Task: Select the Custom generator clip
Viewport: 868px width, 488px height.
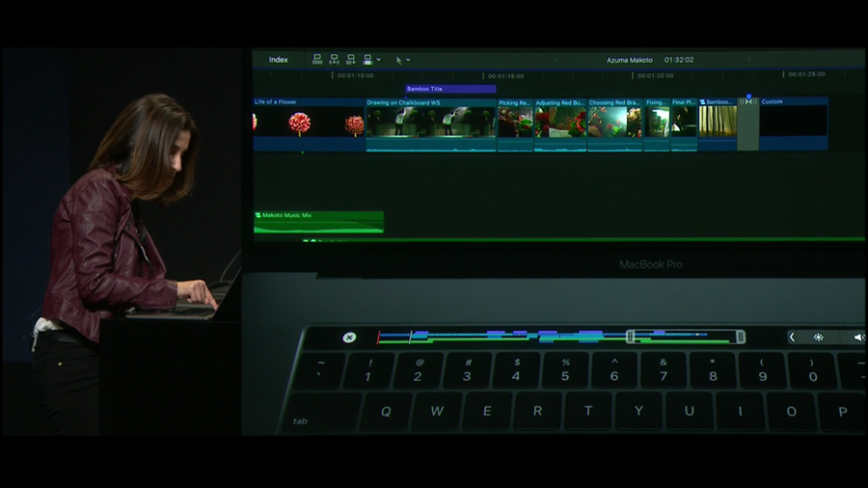Action: [x=794, y=124]
